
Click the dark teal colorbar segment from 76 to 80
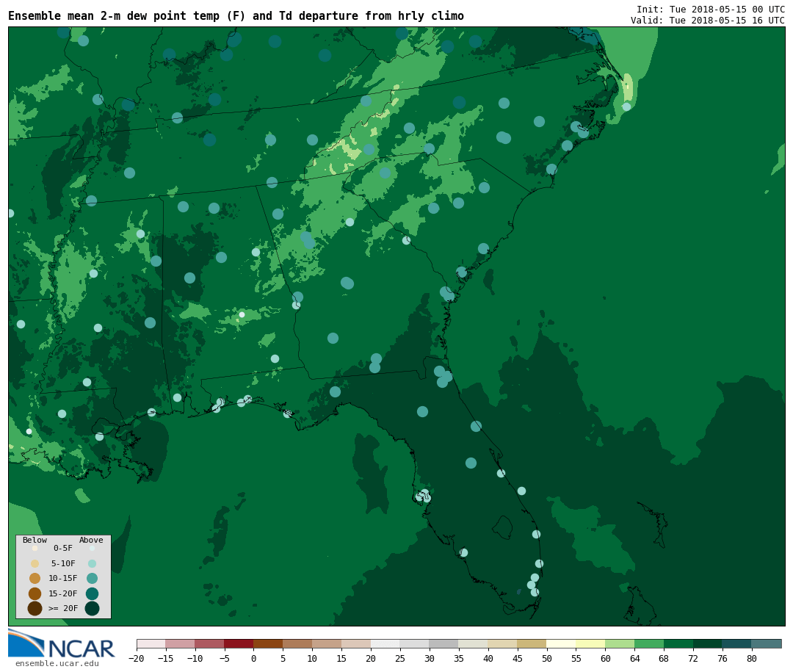point(738,643)
